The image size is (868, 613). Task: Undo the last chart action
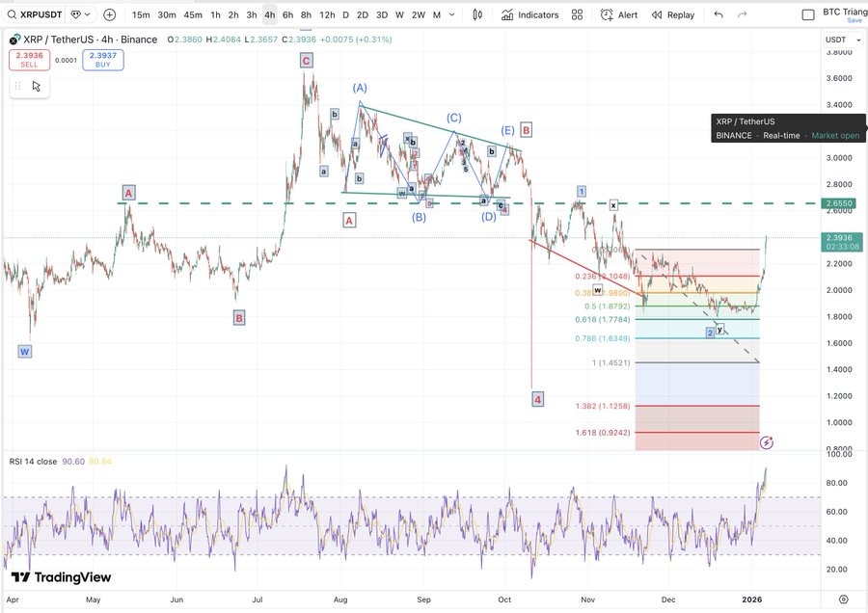[717, 14]
